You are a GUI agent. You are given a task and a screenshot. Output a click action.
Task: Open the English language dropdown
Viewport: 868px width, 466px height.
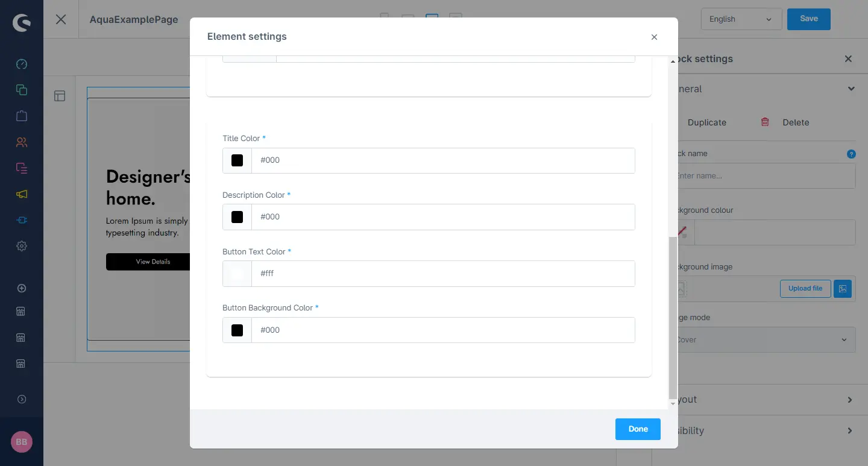click(x=741, y=19)
